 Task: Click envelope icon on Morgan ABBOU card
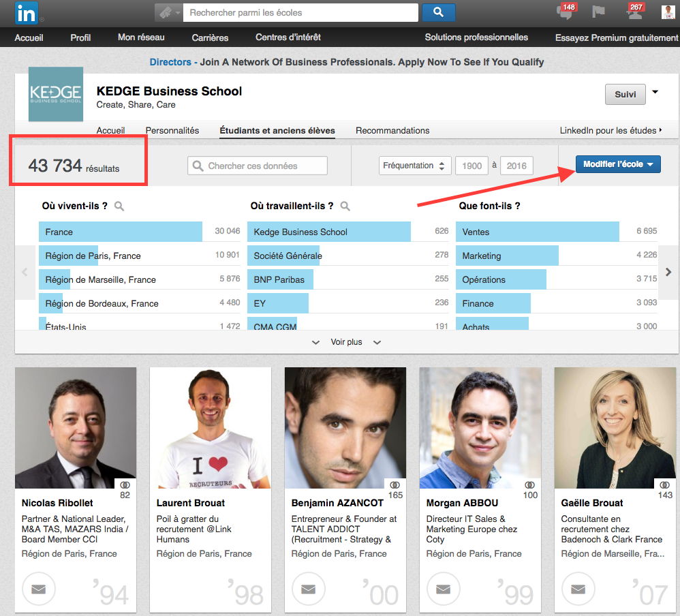444,589
